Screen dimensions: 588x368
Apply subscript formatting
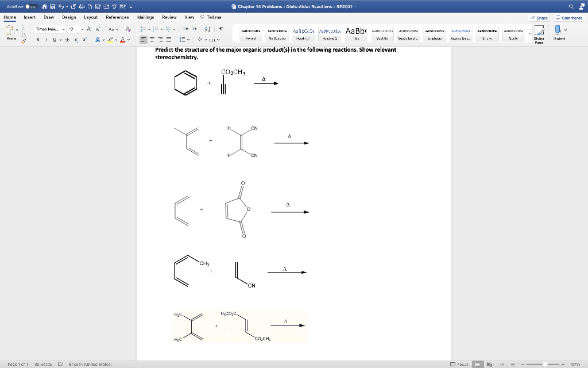pyautogui.click(x=76, y=40)
